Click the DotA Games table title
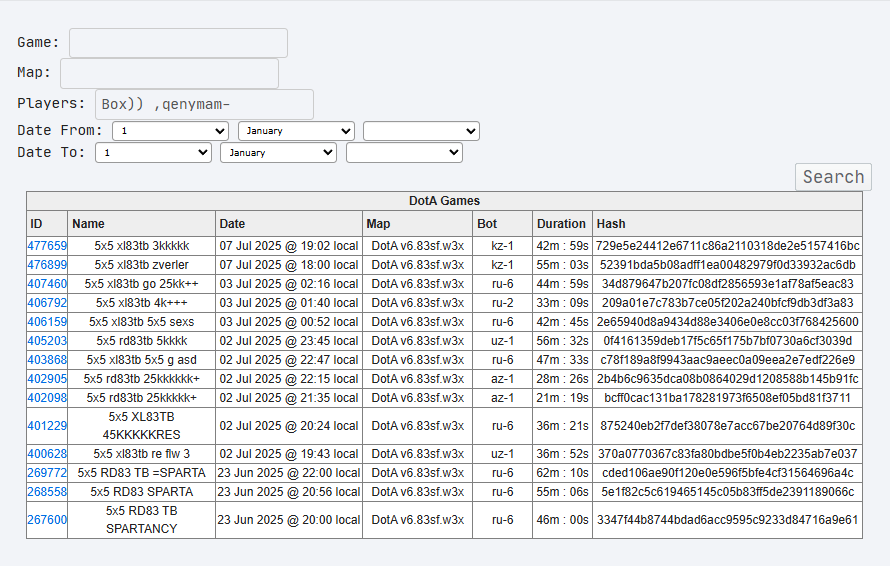Viewport: 890px width, 566px height. click(x=444, y=201)
